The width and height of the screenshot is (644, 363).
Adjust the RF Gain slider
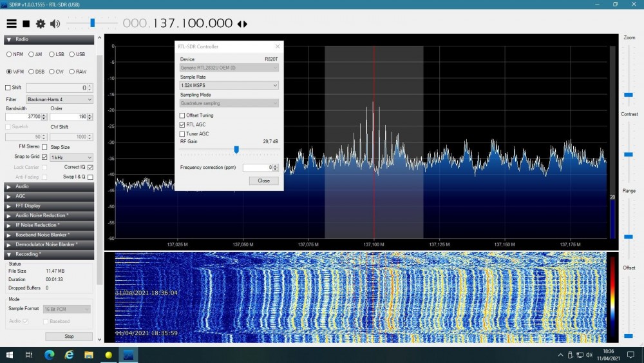click(236, 150)
